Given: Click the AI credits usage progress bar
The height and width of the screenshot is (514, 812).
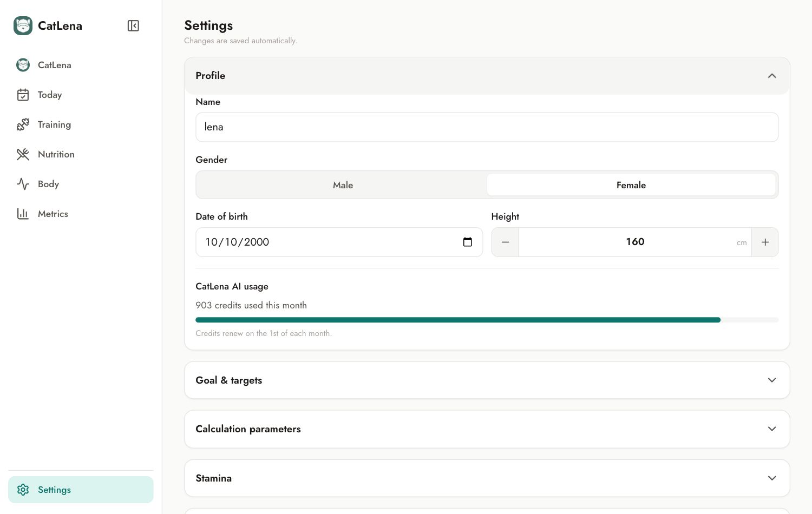Looking at the screenshot, I should tap(487, 320).
